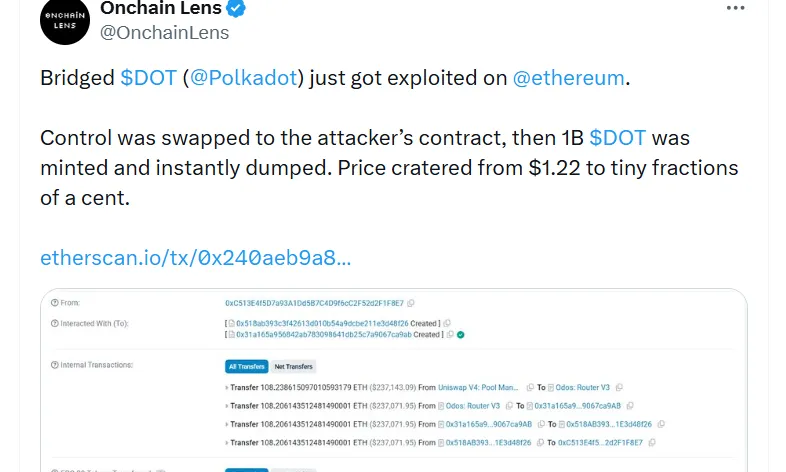The image size is (786, 472).
Task: Click the help icon beside Interacted With
Action: pos(54,323)
